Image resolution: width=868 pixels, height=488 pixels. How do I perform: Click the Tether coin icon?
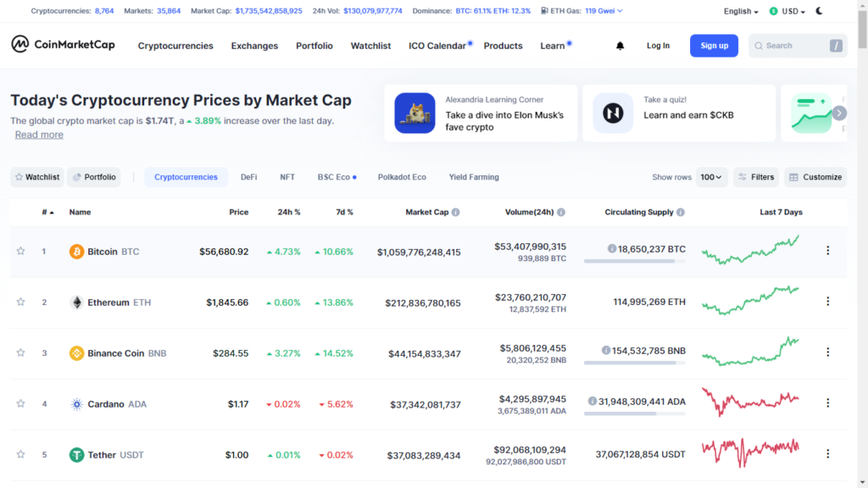[x=76, y=455]
